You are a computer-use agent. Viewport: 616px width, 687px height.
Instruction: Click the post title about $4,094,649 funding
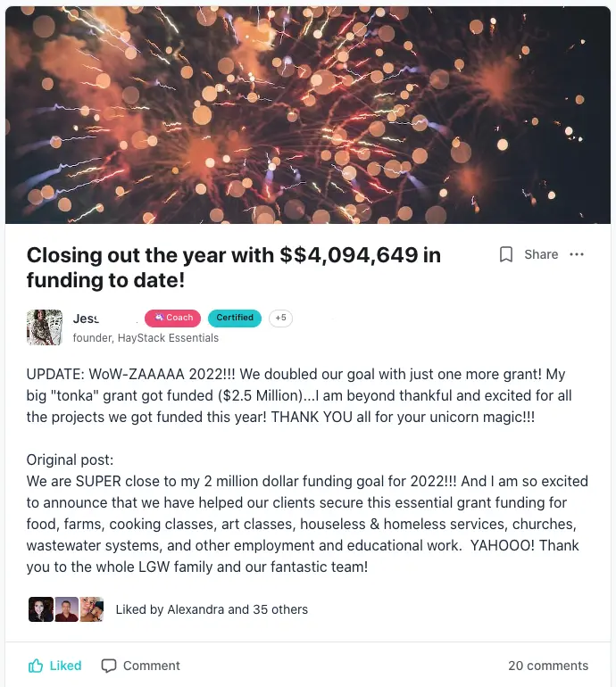click(x=234, y=267)
